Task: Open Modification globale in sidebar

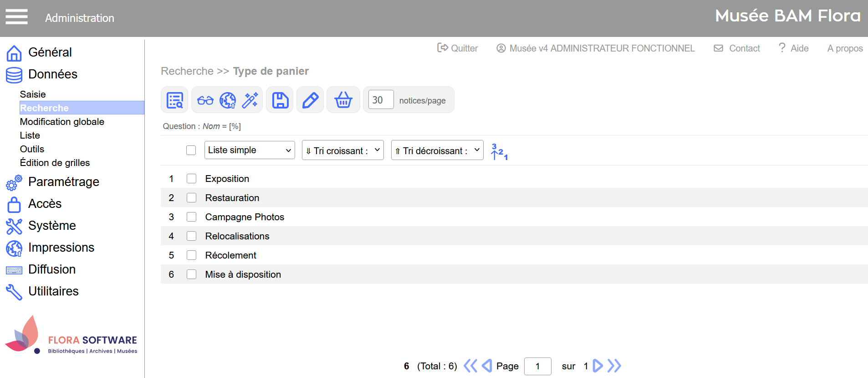Action: point(62,122)
